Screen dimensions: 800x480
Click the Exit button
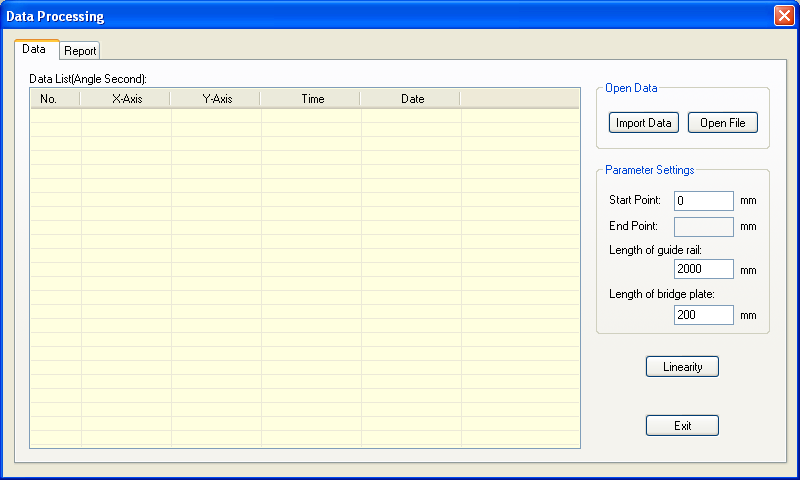tap(682, 426)
